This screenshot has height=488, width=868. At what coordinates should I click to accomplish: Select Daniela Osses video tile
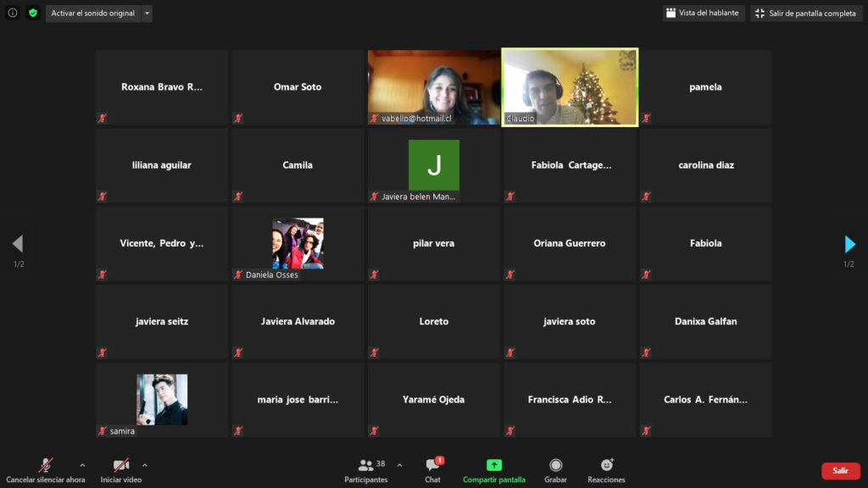click(x=298, y=244)
